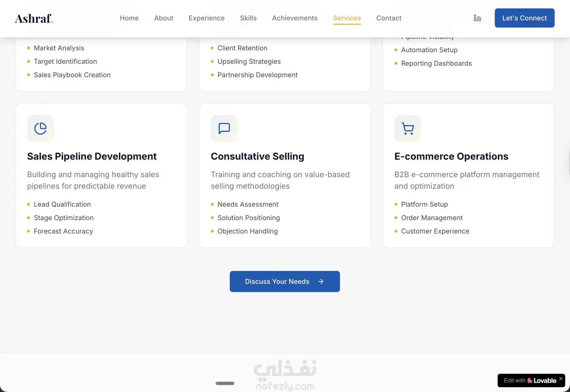Open the Contact nav link

point(389,18)
